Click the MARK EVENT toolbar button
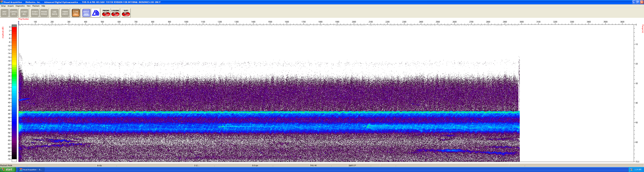Screen dimensions: 644x172 (x=65, y=13)
